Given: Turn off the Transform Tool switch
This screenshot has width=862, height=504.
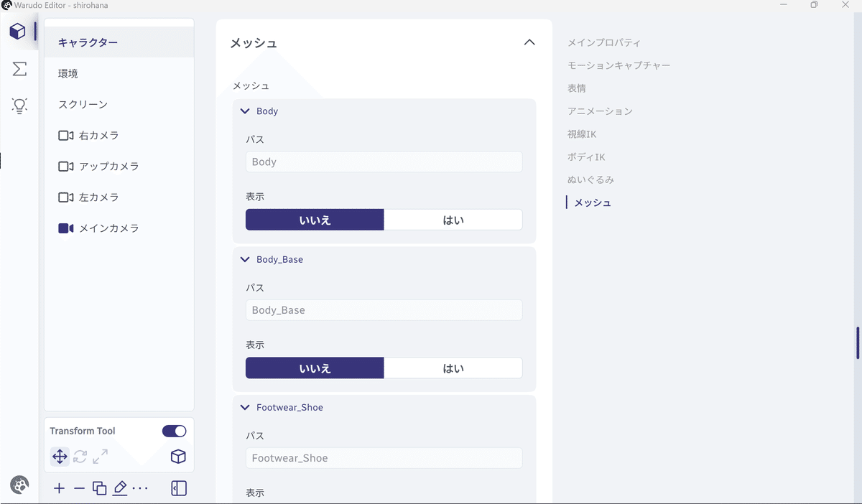Looking at the screenshot, I should 174,431.
